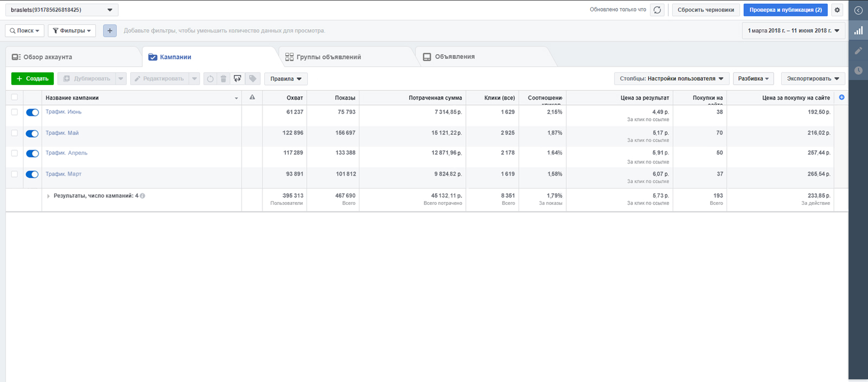This screenshot has height=382, width=868.
Task: Switch to the Обзор аккаунта tab
Action: [48, 57]
